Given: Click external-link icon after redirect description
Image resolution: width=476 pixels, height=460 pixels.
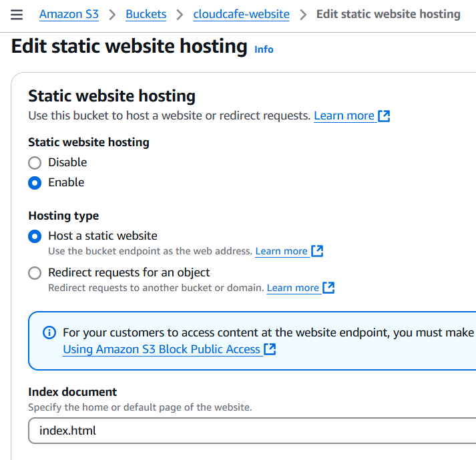Looking at the screenshot, I should [x=328, y=288].
